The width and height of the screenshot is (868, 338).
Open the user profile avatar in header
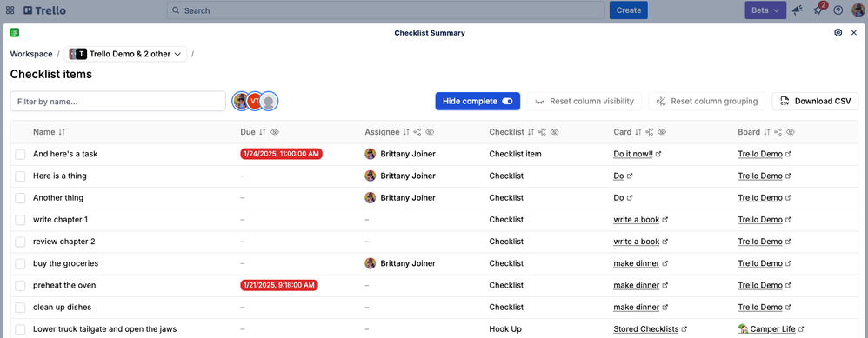858,10
